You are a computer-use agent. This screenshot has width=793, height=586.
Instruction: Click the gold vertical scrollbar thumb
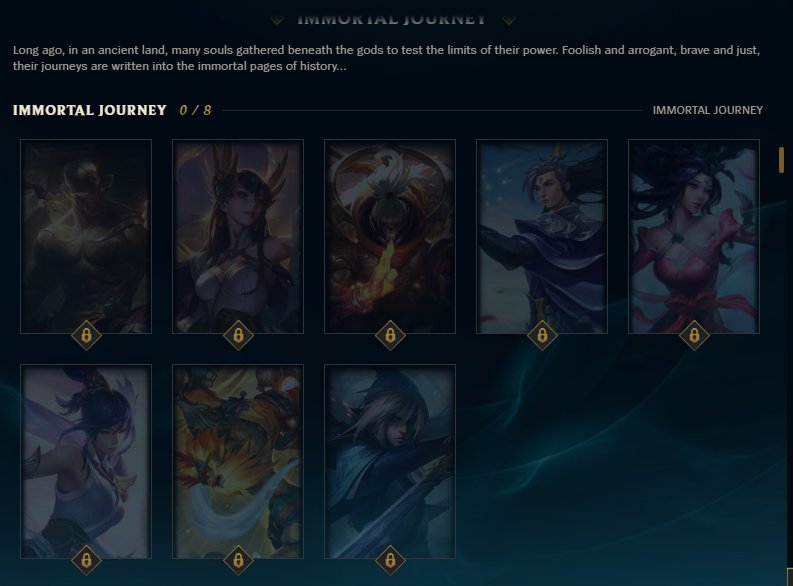pyautogui.click(x=781, y=160)
